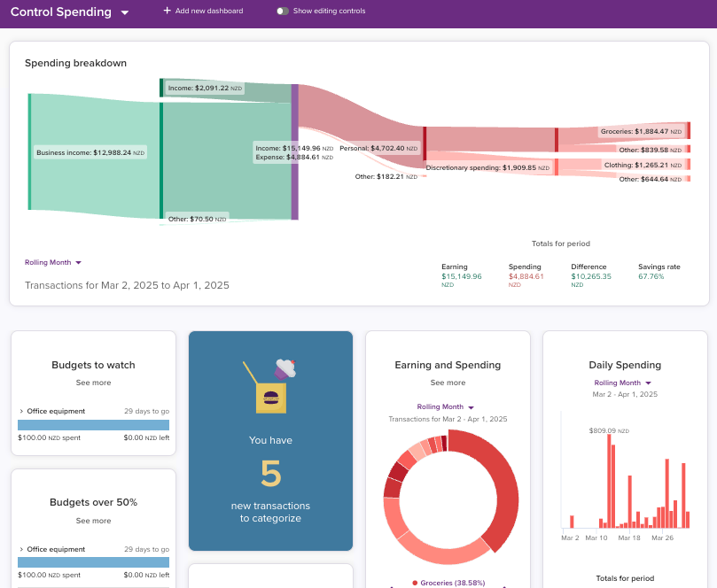The width and height of the screenshot is (717, 588).
Task: Click the large number 5
Action: (270, 474)
